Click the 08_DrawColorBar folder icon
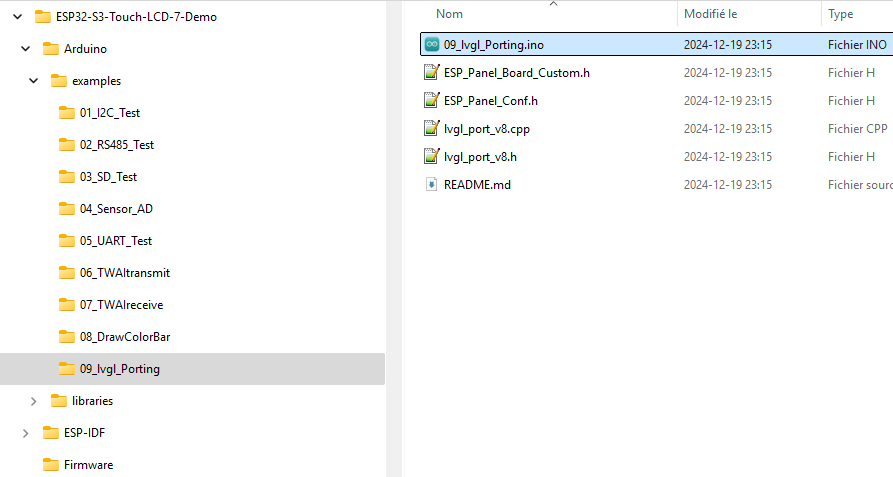 (67, 336)
